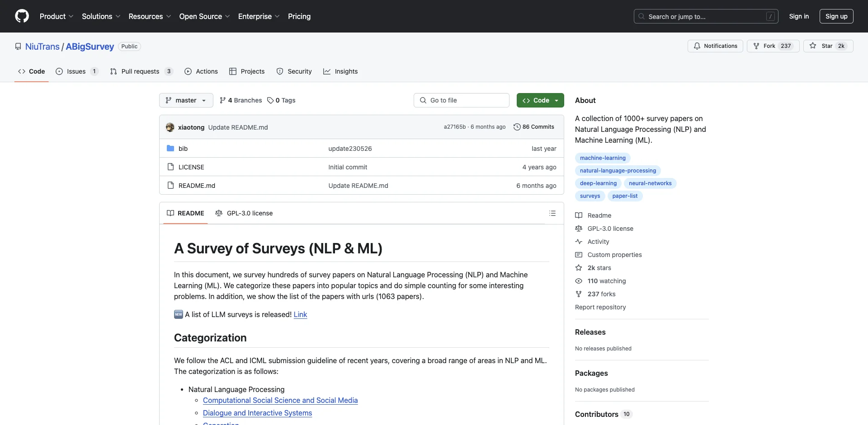The image size is (868, 425).
Task: Fork the repository
Action: (x=773, y=46)
